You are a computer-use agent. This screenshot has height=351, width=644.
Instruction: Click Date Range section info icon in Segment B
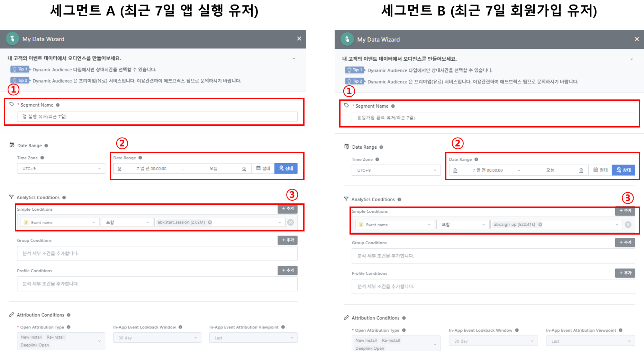pyautogui.click(x=381, y=147)
